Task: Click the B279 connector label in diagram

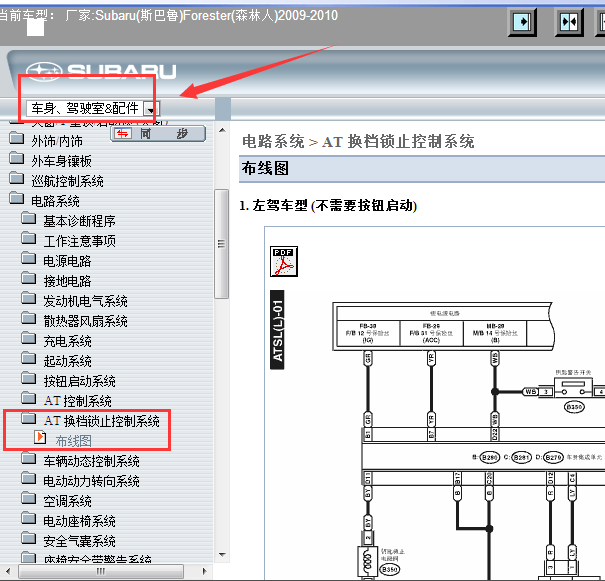Action: [x=553, y=457]
